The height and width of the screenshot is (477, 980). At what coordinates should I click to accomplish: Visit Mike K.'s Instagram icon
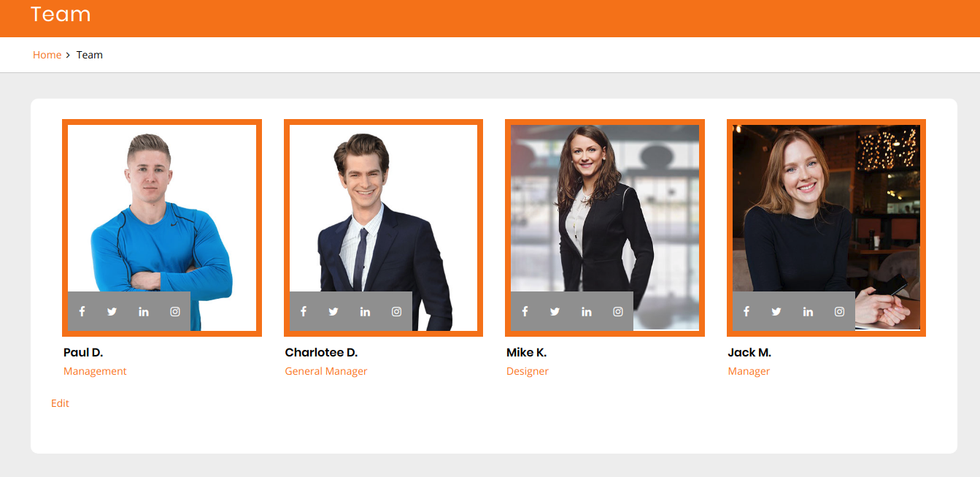click(618, 311)
